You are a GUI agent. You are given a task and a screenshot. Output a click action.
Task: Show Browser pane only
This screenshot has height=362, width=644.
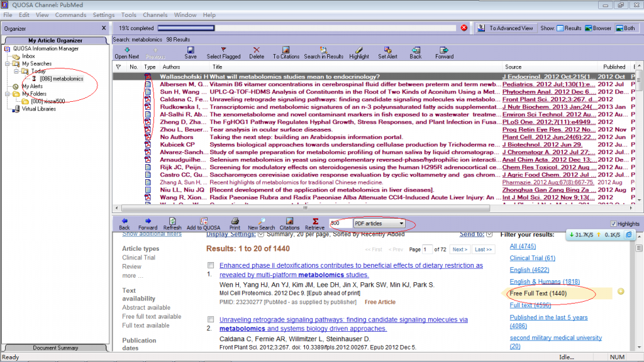tap(598, 28)
